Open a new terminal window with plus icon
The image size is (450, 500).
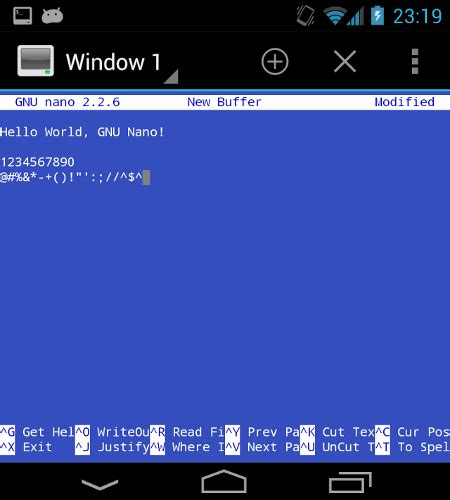275,62
